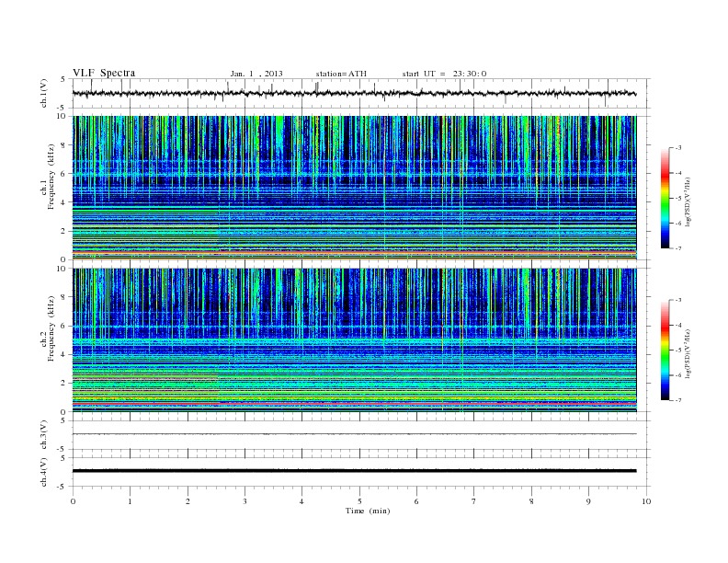Click the log(PSD) label beside ch.2 colorbar
The width and height of the screenshot is (728, 563).
(x=688, y=353)
